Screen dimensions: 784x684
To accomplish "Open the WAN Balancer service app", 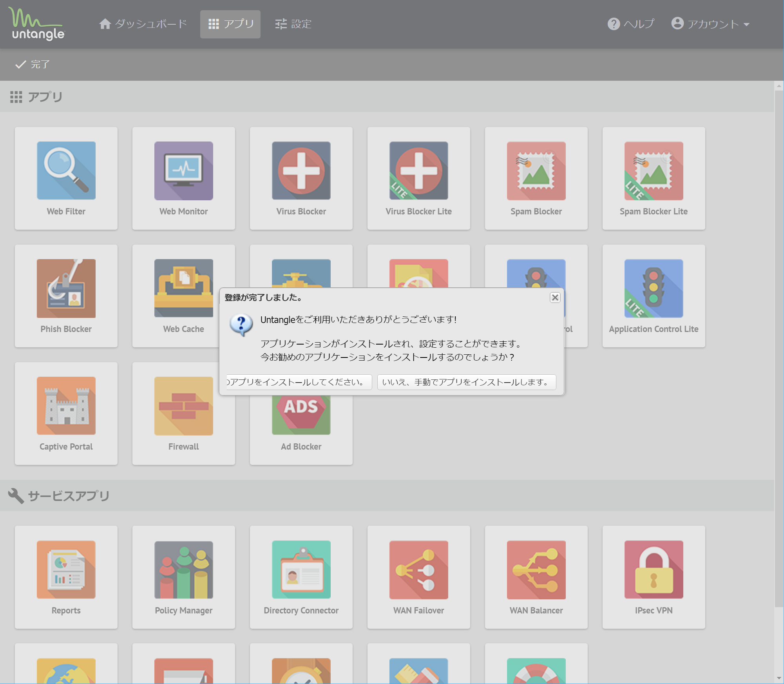I will [536, 577].
